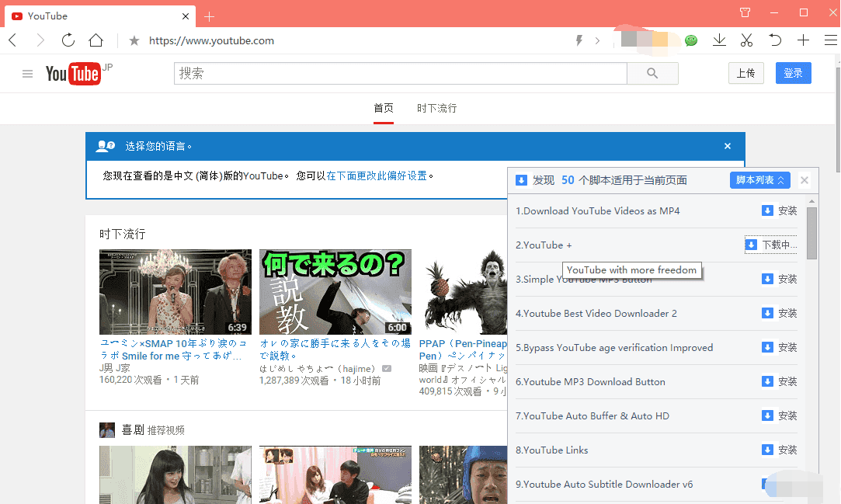Viewport: 841px width, 504px height.
Task: Open the browser downloads icon
Action: [x=719, y=40]
